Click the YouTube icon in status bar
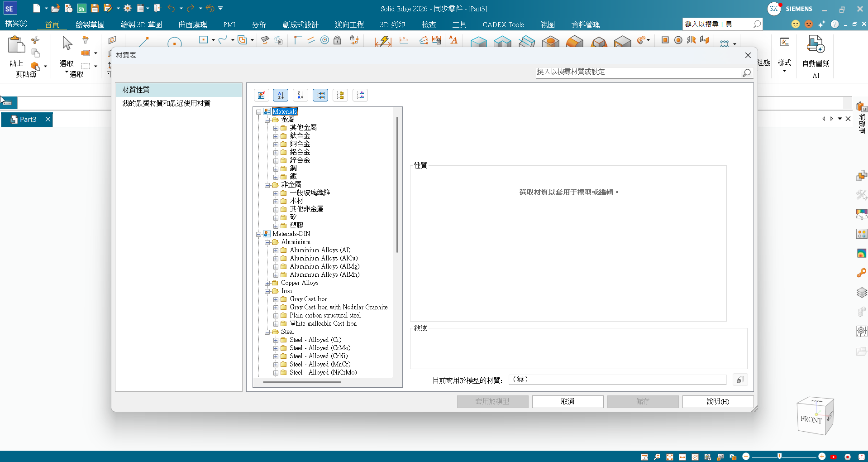Image resolution: width=868 pixels, height=462 pixels. [x=833, y=457]
